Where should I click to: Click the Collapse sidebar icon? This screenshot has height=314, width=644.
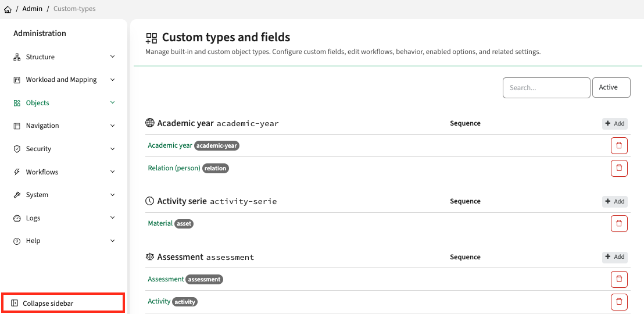(15, 304)
